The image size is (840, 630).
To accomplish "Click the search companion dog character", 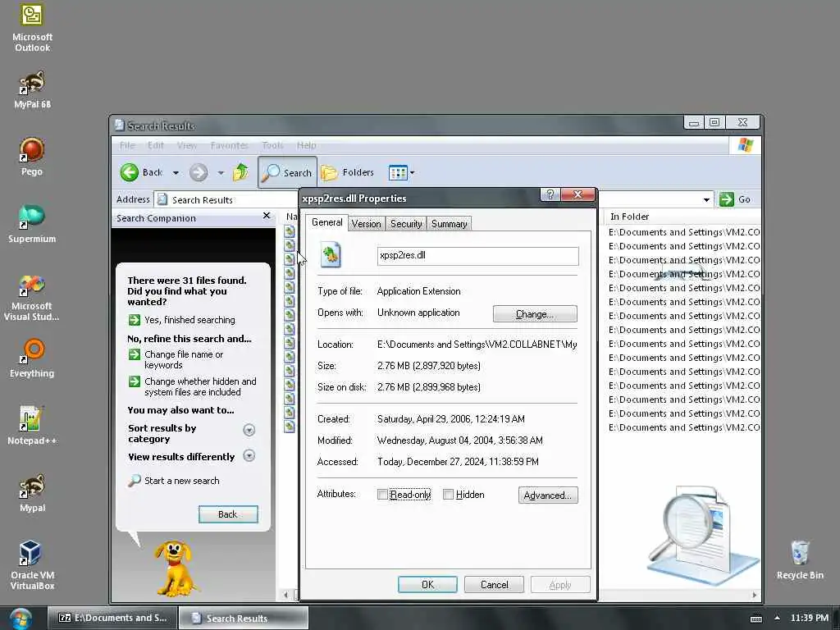I will coord(175,568).
